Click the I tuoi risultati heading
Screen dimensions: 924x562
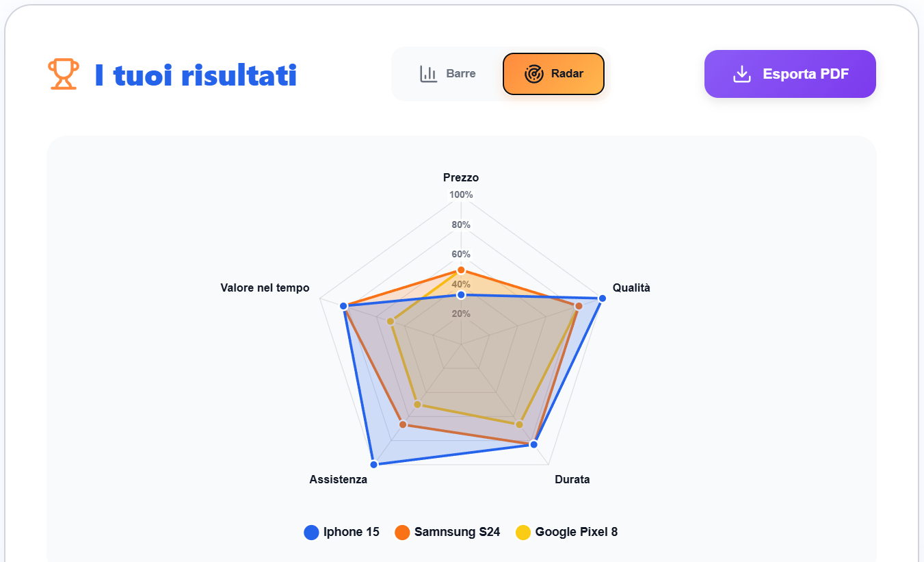point(196,75)
